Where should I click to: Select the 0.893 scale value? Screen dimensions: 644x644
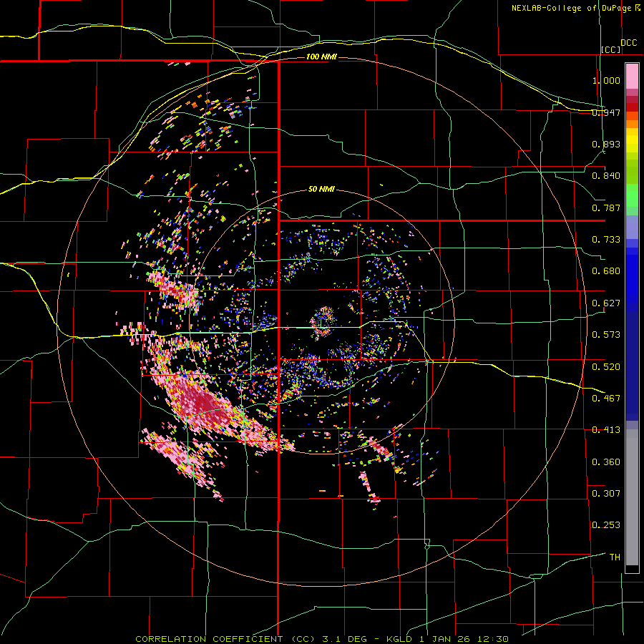coord(606,144)
